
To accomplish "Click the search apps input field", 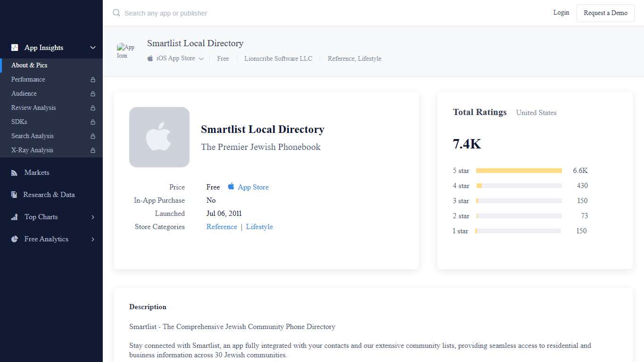I will (165, 13).
